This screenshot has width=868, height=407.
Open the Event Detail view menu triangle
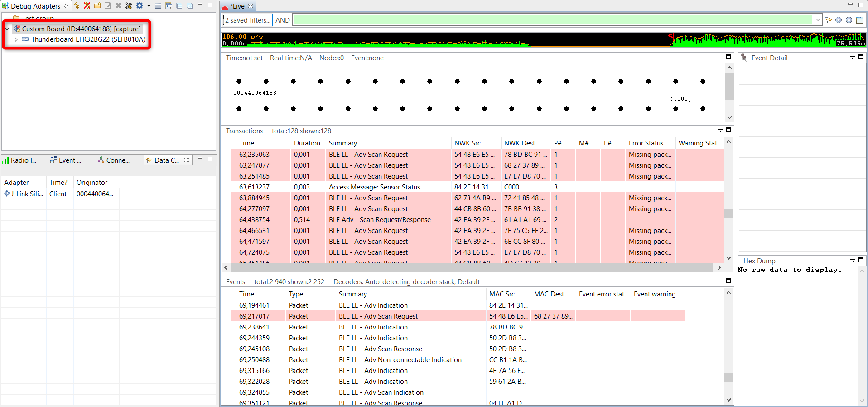[852, 58]
